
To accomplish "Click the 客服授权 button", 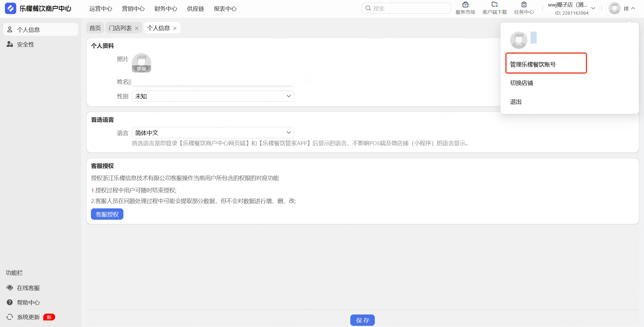I will [x=107, y=214].
